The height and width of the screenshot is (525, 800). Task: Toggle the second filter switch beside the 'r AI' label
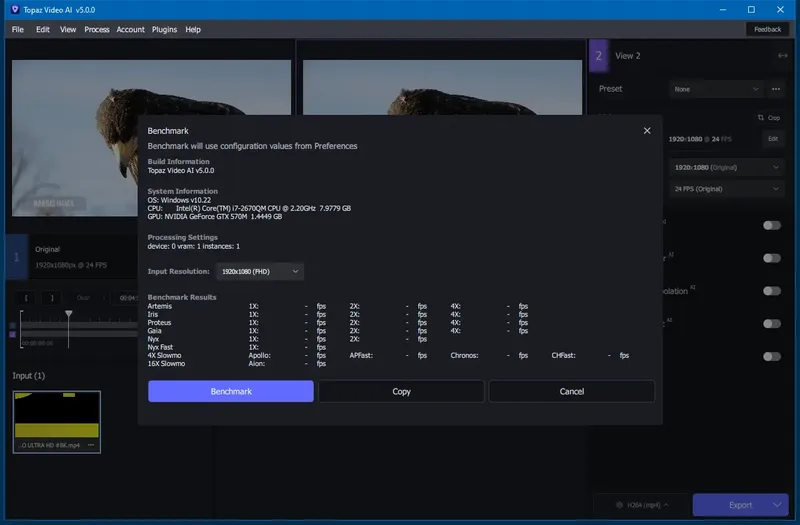point(772,258)
